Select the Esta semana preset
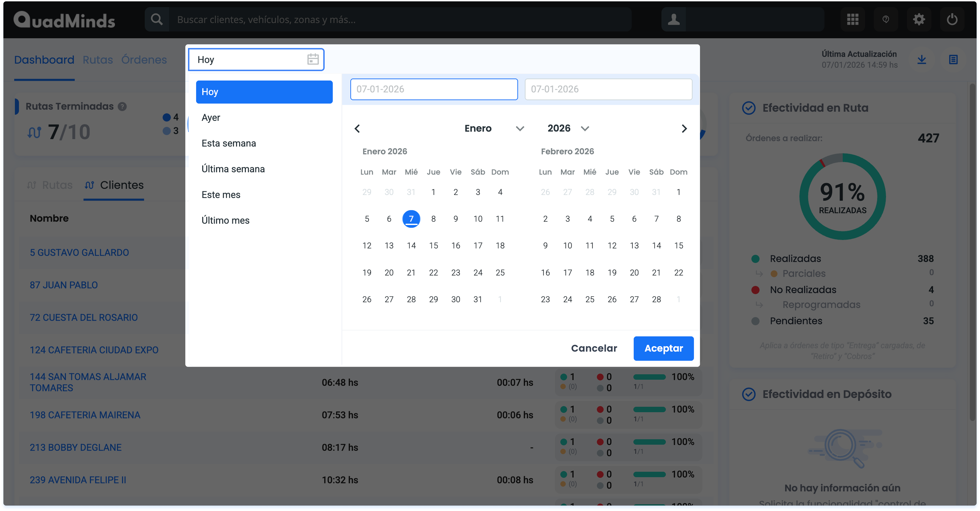Screen dimensions: 980x511 (x=229, y=143)
